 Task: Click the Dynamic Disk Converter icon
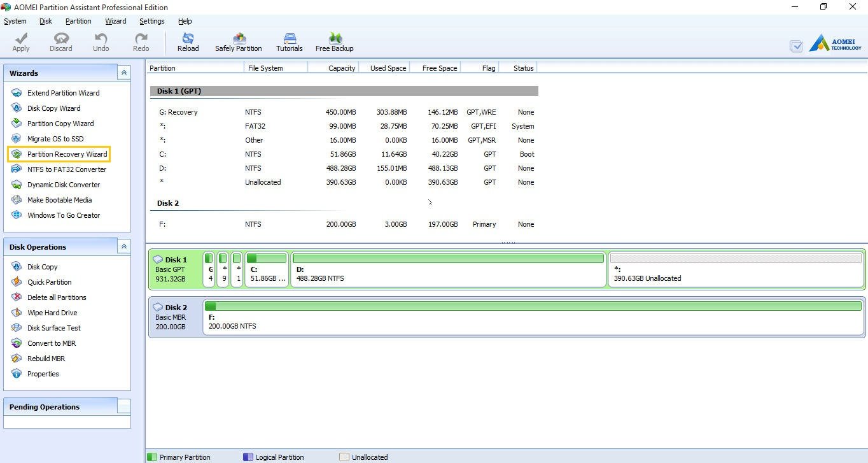pos(17,185)
